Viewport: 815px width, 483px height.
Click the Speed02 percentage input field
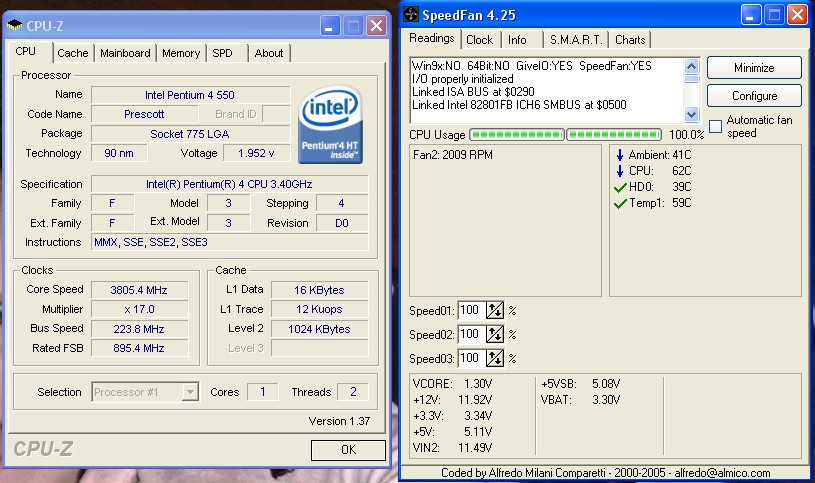coord(471,334)
